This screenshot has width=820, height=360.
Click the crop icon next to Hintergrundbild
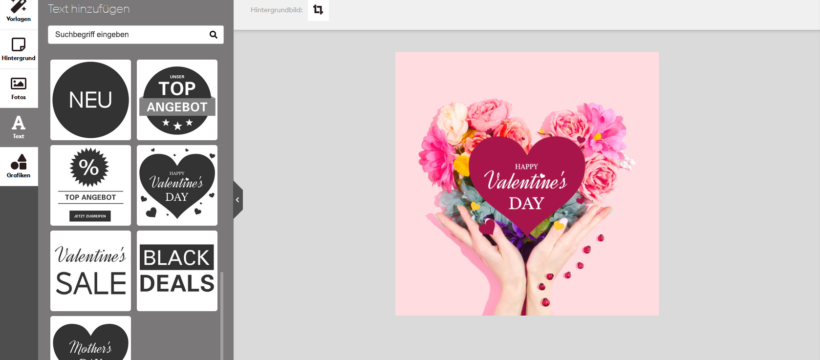318,10
